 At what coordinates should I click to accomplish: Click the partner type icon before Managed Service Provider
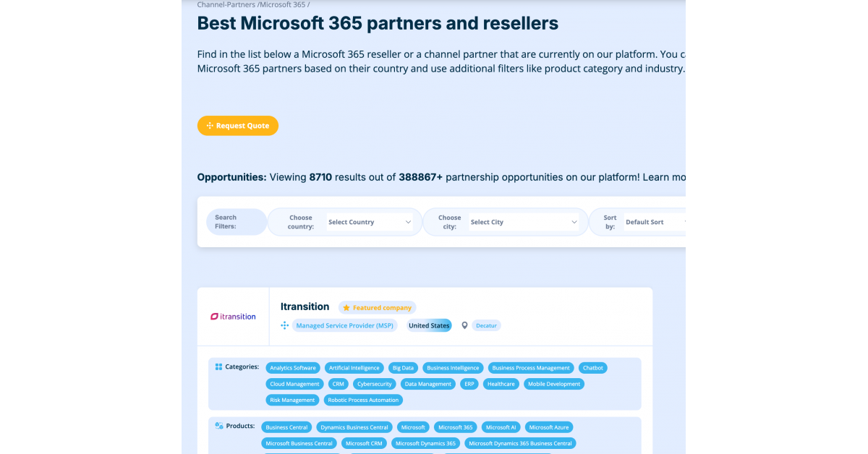point(284,325)
